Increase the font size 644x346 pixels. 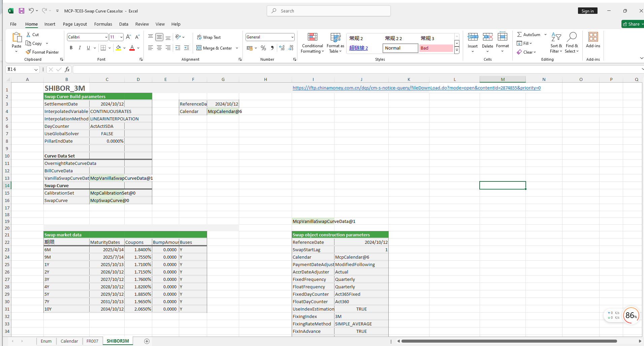click(128, 37)
